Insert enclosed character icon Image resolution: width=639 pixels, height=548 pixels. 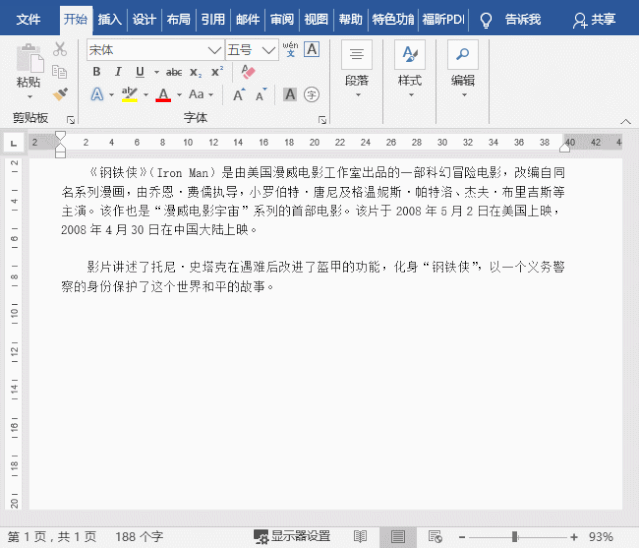[x=312, y=95]
